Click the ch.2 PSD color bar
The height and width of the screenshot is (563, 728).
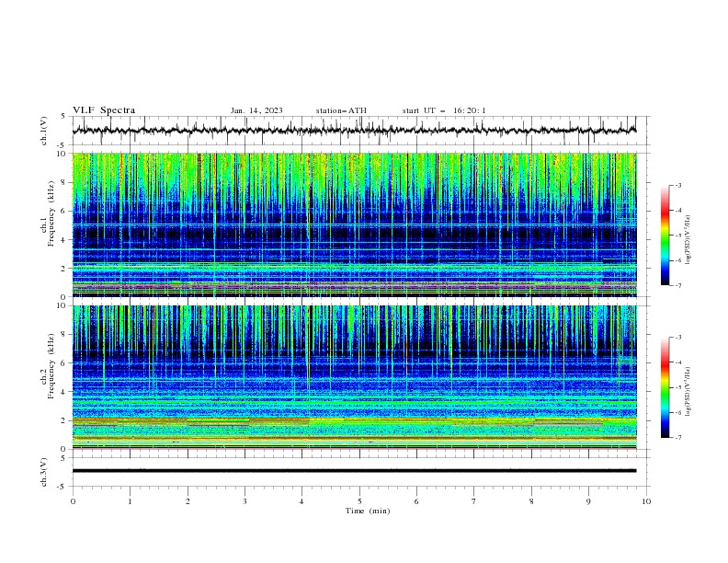tap(665, 387)
